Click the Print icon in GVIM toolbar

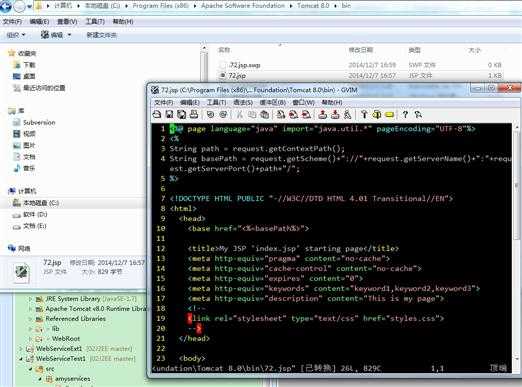coord(194,115)
